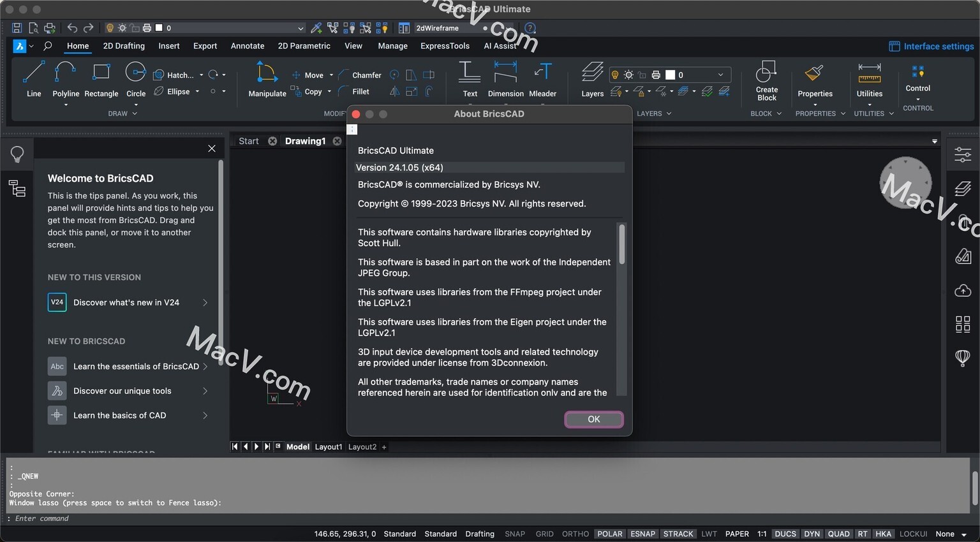Select the Dimension tool
This screenshot has width=980, height=542.
coord(505,79)
